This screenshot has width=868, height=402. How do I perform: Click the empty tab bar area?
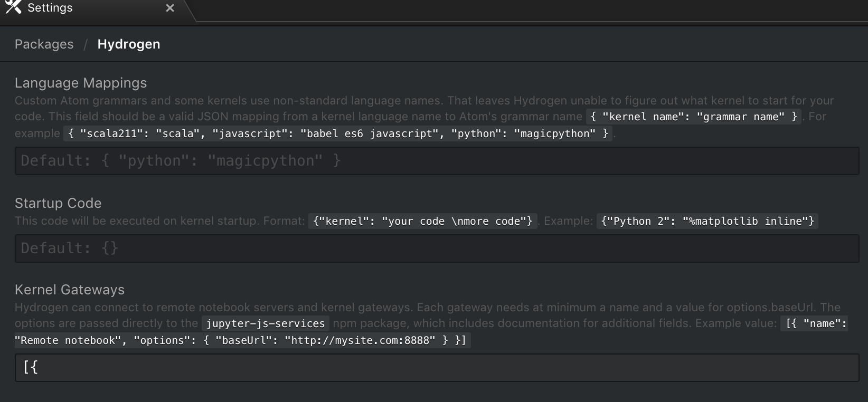pos(528,9)
